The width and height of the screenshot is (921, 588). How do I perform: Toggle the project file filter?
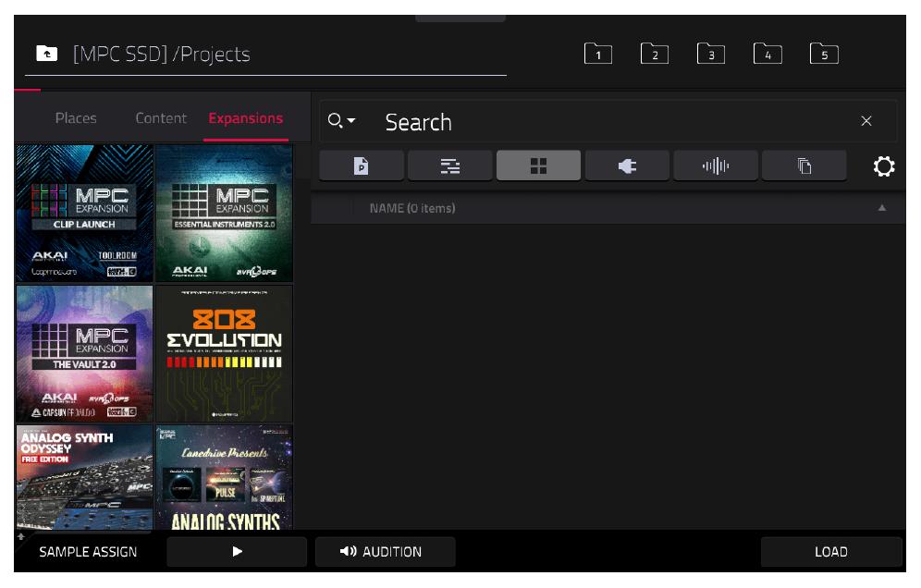(x=362, y=166)
